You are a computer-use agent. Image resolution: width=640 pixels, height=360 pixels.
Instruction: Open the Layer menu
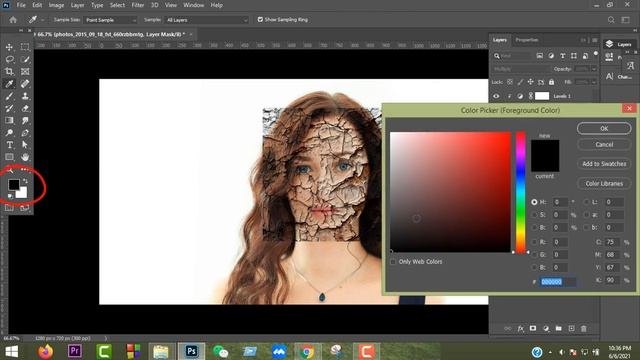click(x=78, y=5)
